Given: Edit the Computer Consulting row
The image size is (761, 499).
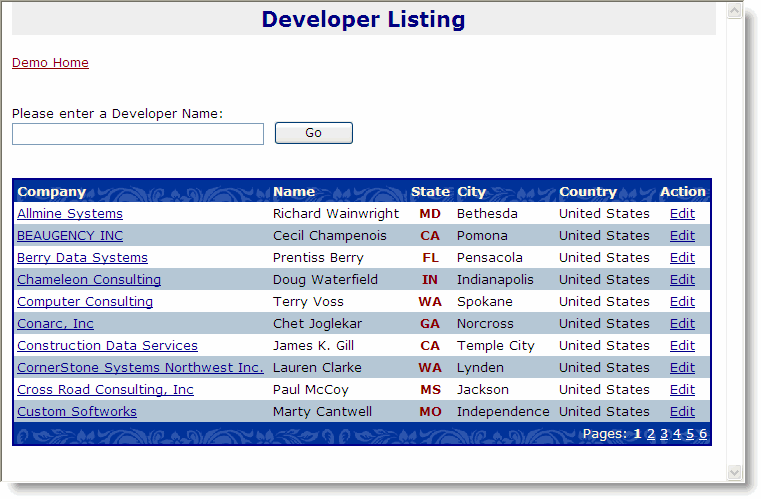Looking at the screenshot, I should click(682, 301).
